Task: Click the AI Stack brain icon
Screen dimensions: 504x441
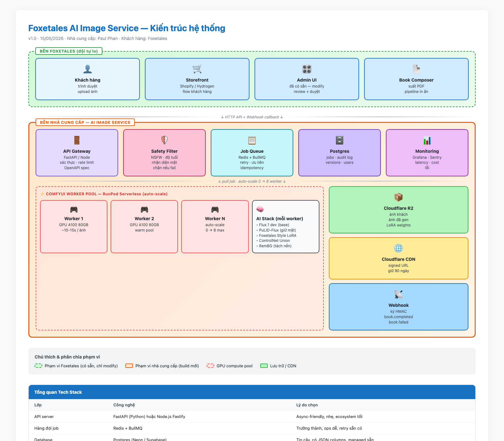Action: [260, 209]
